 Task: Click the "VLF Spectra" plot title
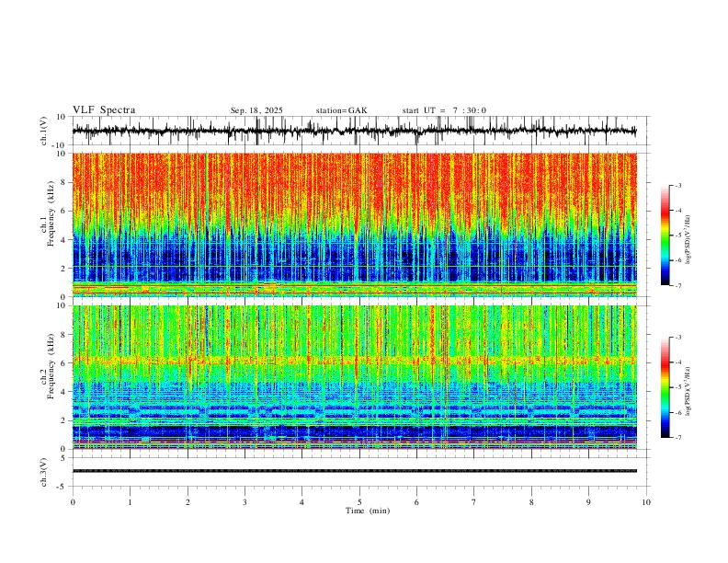(x=104, y=110)
